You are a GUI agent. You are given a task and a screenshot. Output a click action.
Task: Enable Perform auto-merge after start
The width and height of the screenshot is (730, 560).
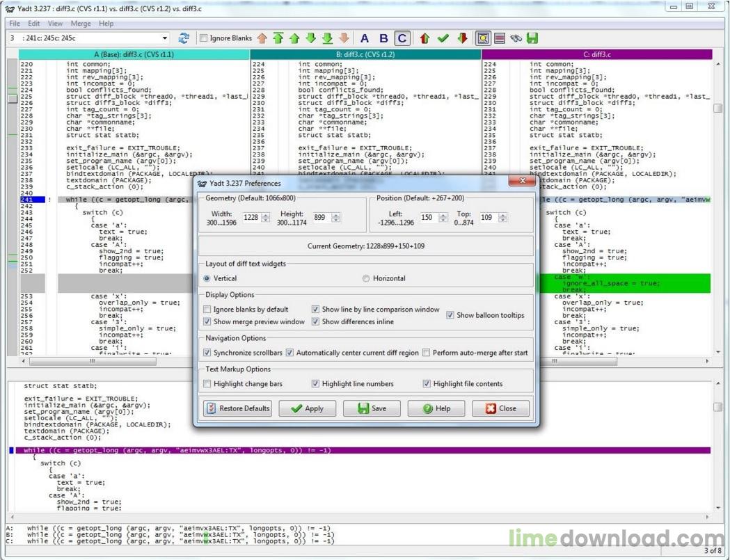pyautogui.click(x=427, y=353)
